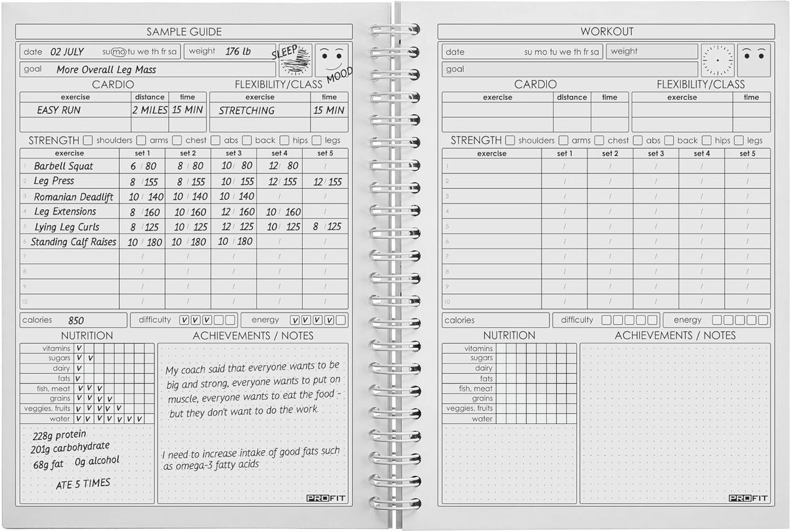The width and height of the screenshot is (791, 532).
Task: Click '201g carbohydrate' note
Action: [x=70, y=448]
